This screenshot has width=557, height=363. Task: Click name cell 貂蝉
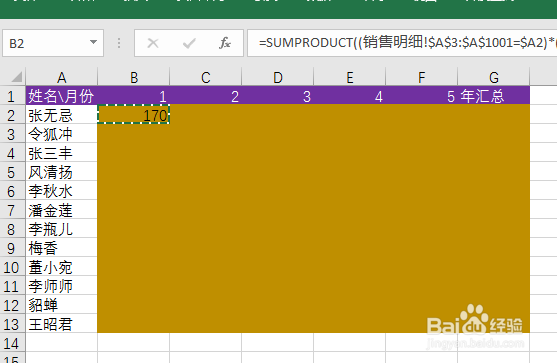(61, 305)
